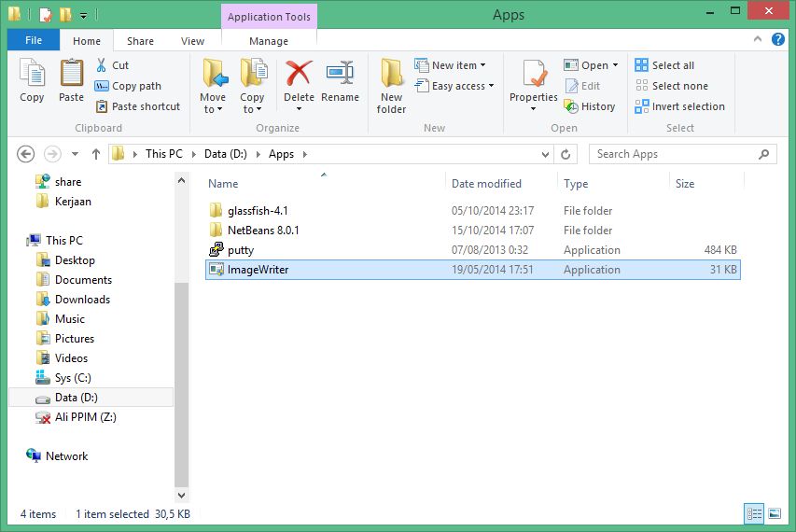Select Downloads in the navigation pane
The width and height of the screenshot is (796, 532).
pos(82,300)
